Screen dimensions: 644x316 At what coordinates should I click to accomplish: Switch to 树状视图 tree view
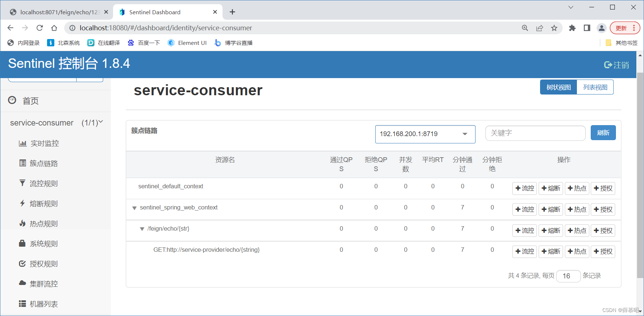click(x=558, y=87)
